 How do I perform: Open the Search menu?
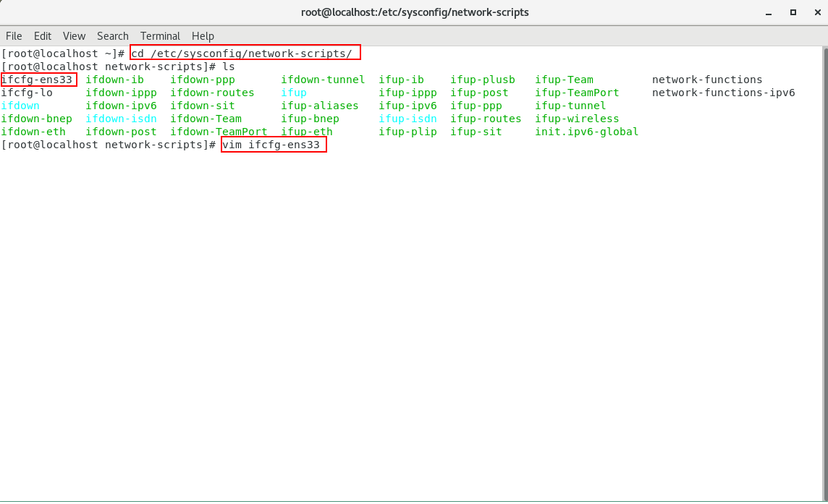click(x=112, y=36)
